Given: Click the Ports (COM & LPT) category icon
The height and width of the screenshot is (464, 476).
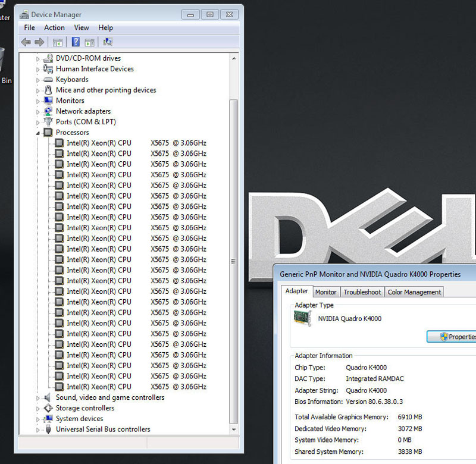Looking at the screenshot, I should click(48, 122).
